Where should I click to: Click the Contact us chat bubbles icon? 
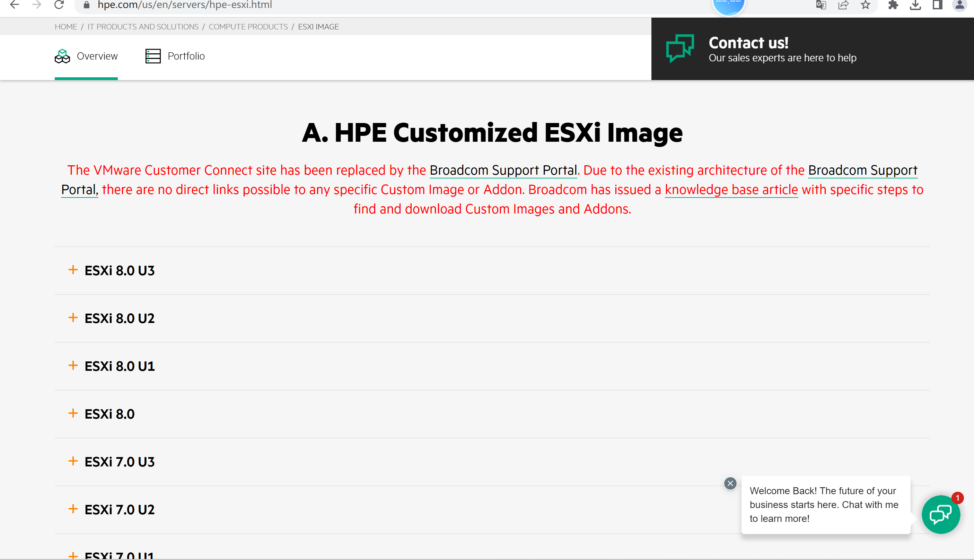click(680, 49)
